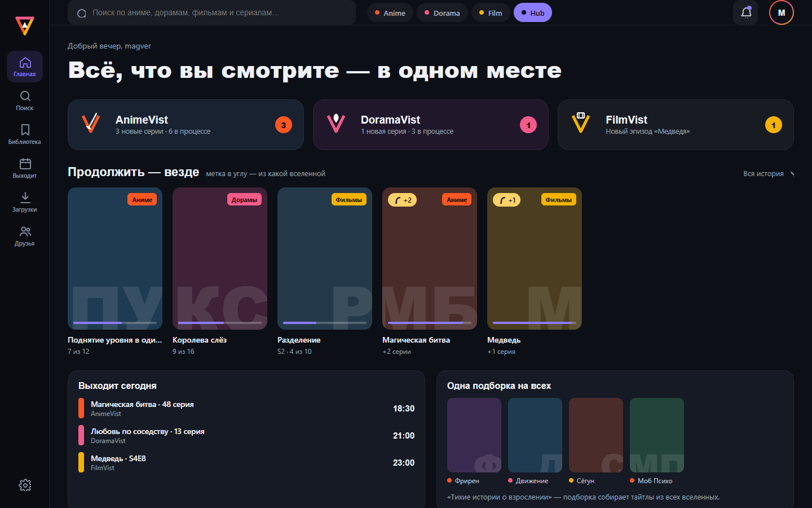Click the FilmVist V logo icon
This screenshot has height=508, width=812.
pos(581,122)
